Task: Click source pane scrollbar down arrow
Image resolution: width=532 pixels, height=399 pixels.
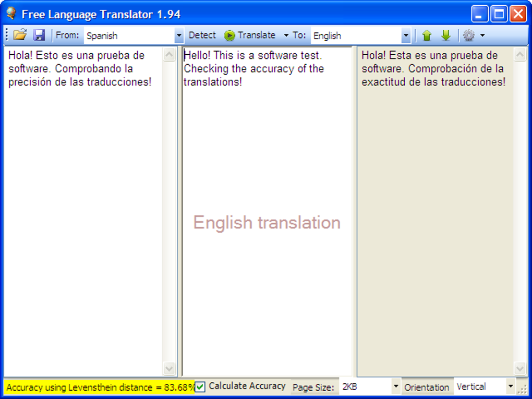Action: click(x=170, y=368)
